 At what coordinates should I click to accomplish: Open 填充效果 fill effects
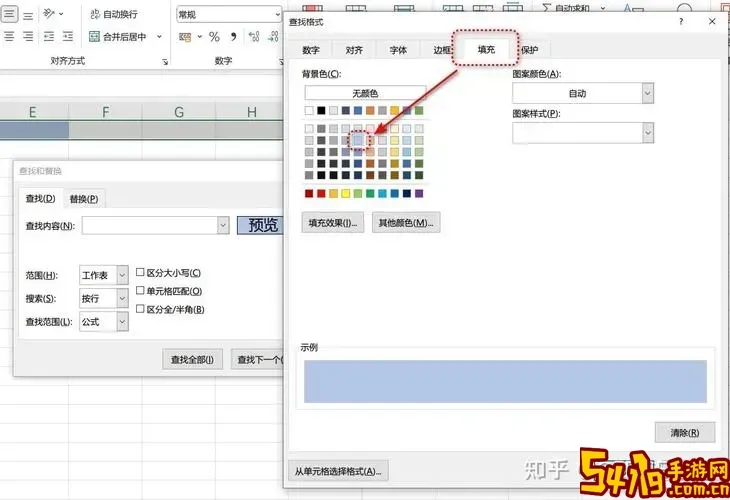tap(333, 223)
